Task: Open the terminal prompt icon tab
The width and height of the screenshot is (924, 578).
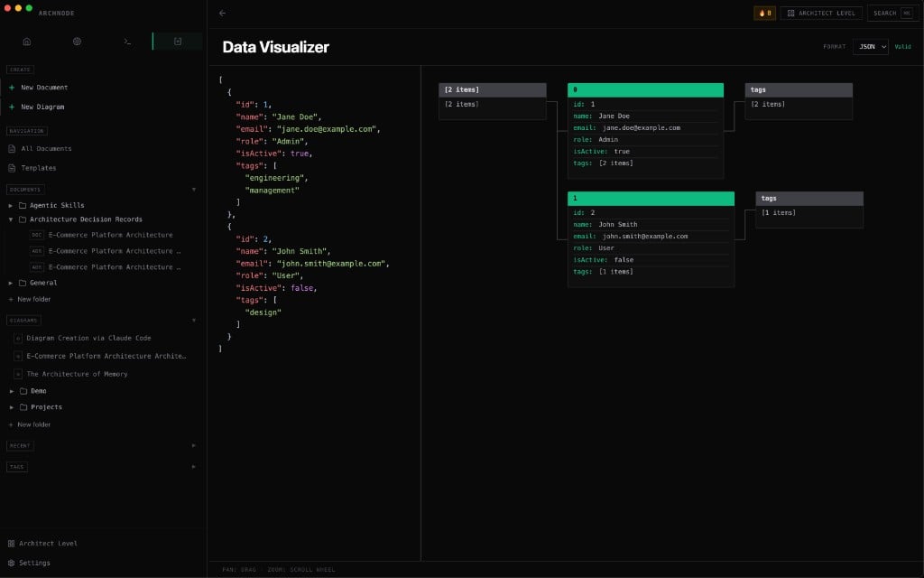Action: point(127,42)
